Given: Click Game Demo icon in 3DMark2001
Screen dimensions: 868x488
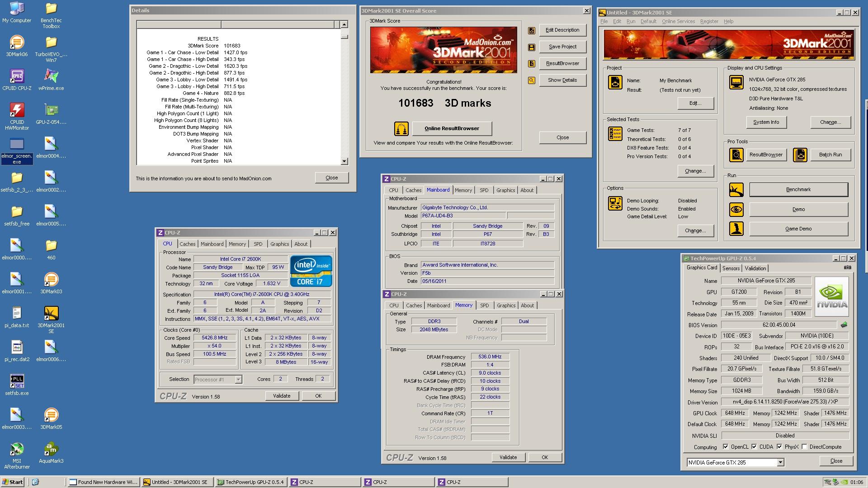Looking at the screenshot, I should [x=736, y=229].
